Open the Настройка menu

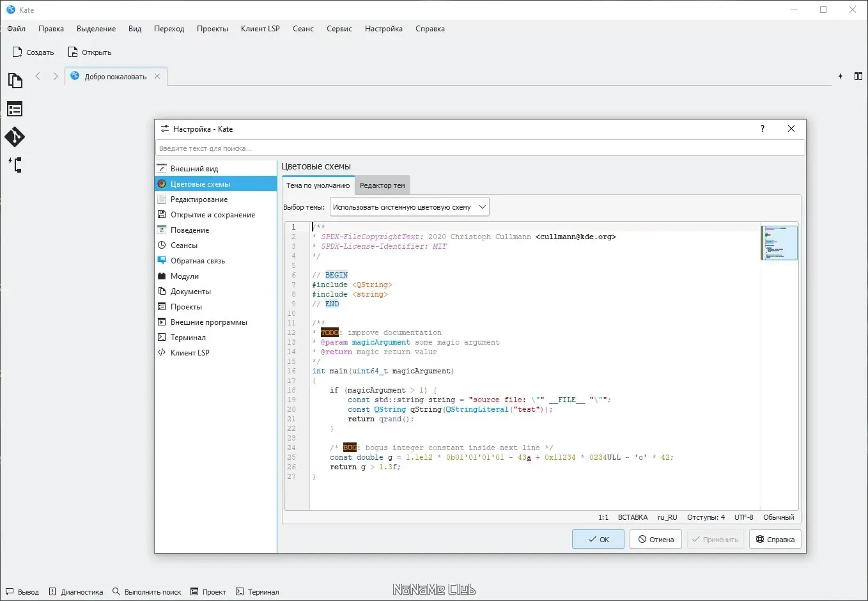coord(384,29)
